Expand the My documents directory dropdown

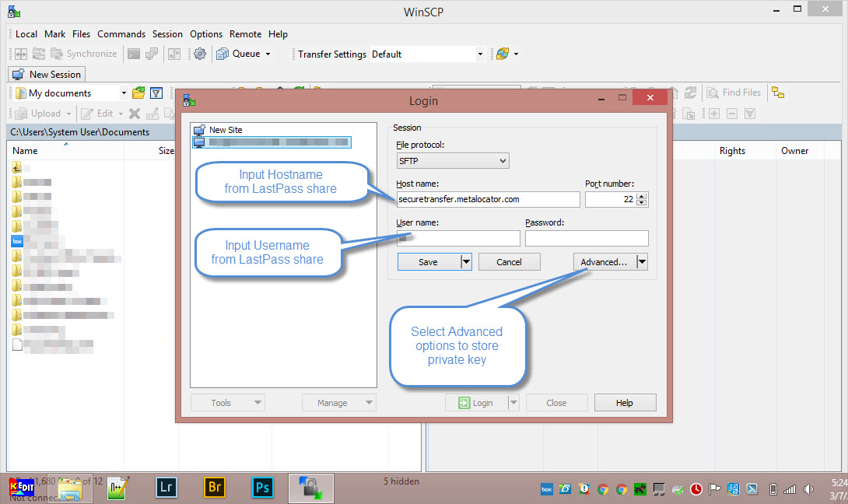click(x=124, y=93)
